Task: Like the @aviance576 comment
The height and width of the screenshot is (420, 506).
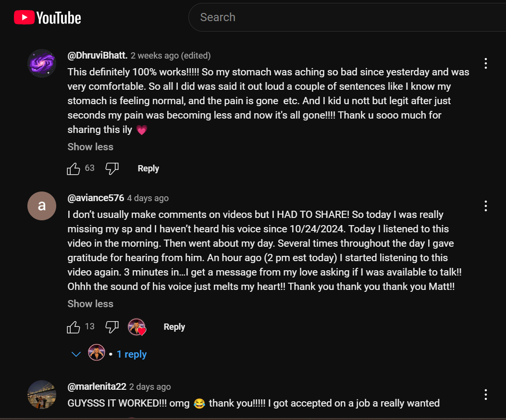Action: pyautogui.click(x=74, y=327)
